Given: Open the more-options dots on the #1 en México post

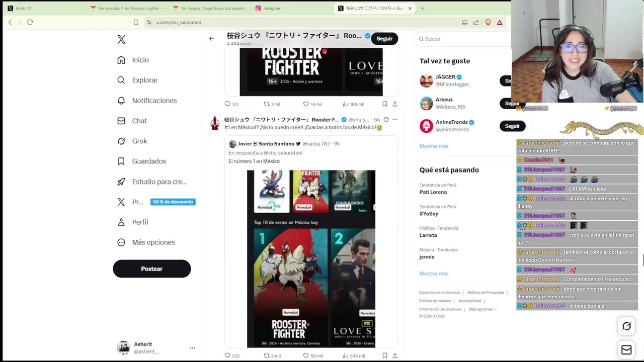Looking at the screenshot, I should click(x=395, y=120).
